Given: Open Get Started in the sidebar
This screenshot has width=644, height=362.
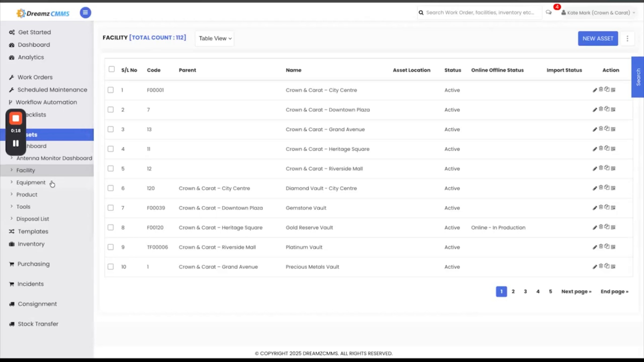Looking at the screenshot, I should coord(34,32).
